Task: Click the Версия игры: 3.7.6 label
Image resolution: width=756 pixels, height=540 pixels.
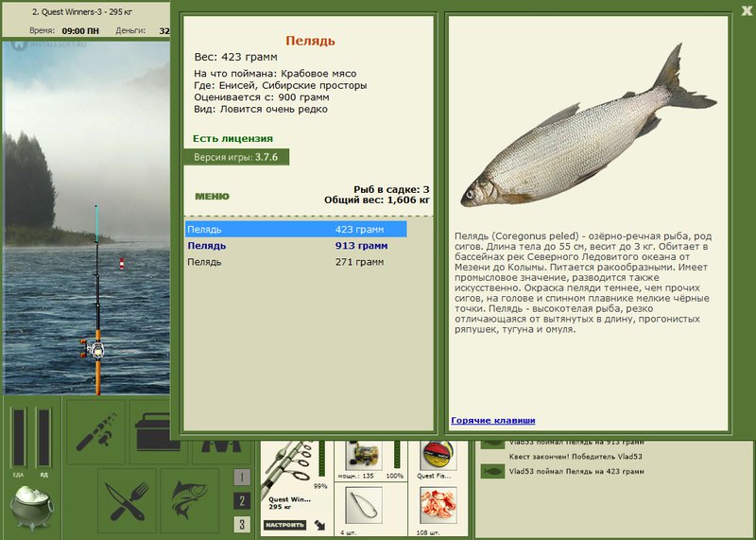Action: pyautogui.click(x=235, y=157)
